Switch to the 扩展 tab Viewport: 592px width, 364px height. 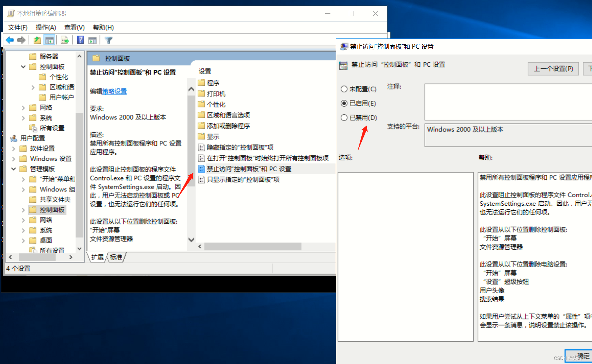[97, 257]
